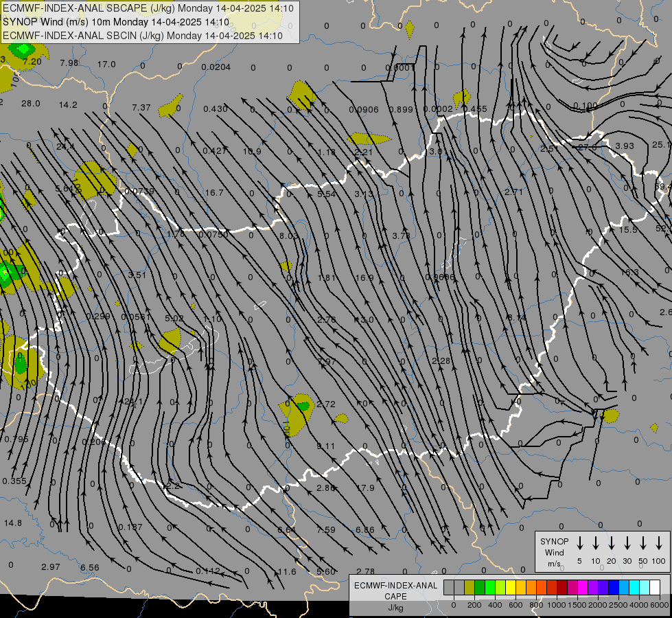Click the 7.97 value on the map
Viewport: 672px width, 618px height.
pyautogui.click(x=327, y=362)
